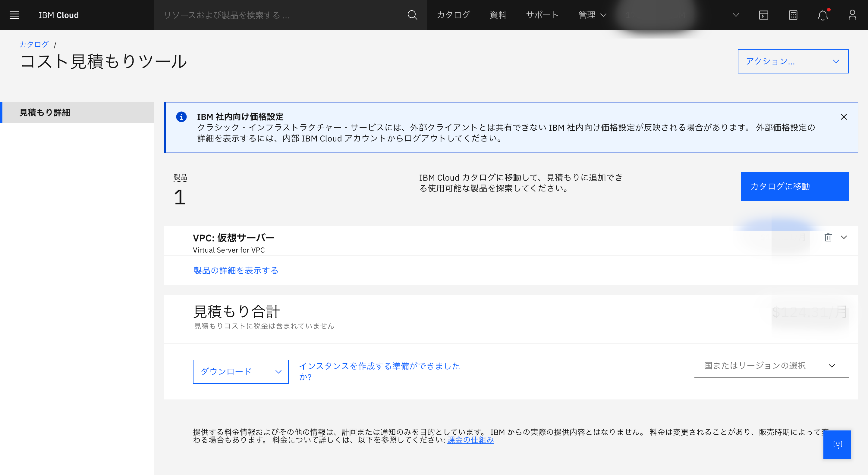Open the user profile avatar

pos(852,15)
